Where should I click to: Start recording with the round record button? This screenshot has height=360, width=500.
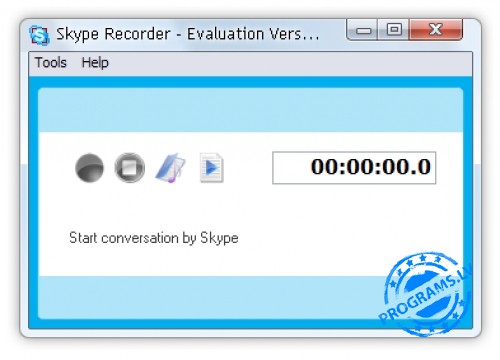tap(89, 168)
